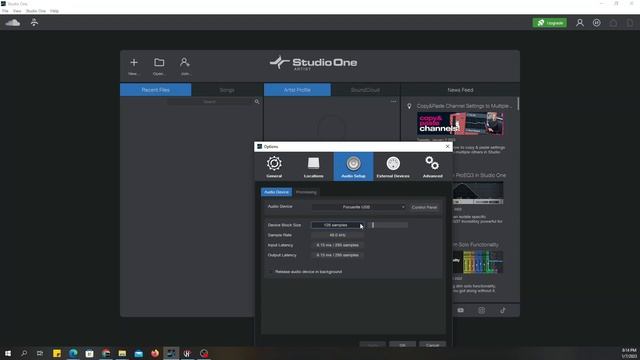Enable Release audio device in background

pos(271,272)
